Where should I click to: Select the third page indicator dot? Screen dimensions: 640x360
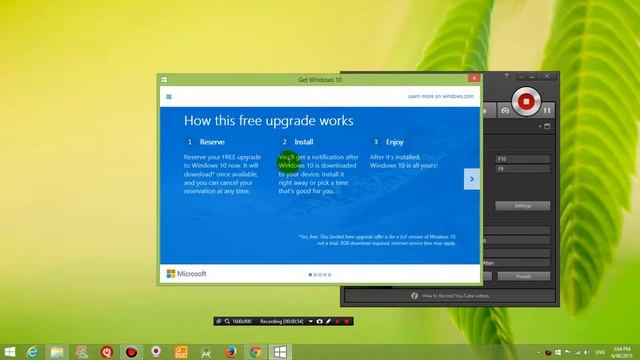320,275
